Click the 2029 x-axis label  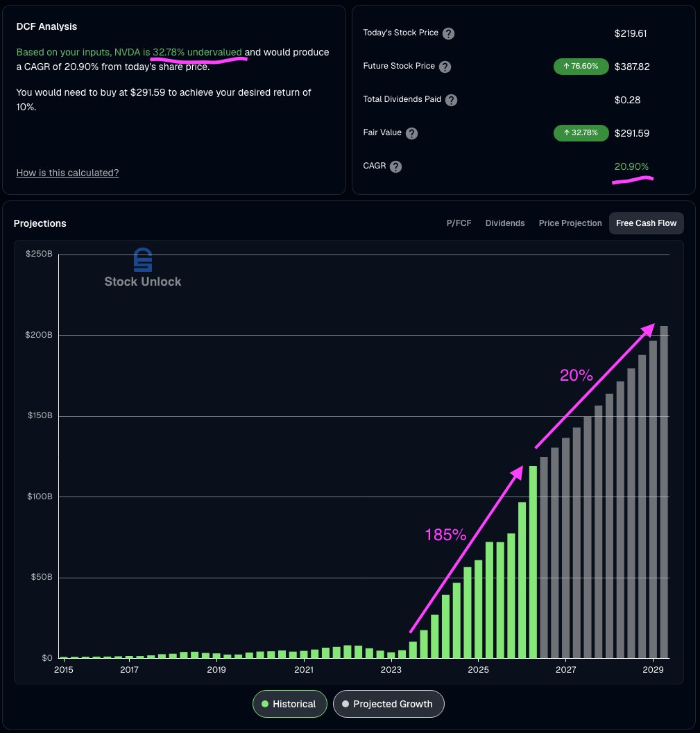point(654,669)
